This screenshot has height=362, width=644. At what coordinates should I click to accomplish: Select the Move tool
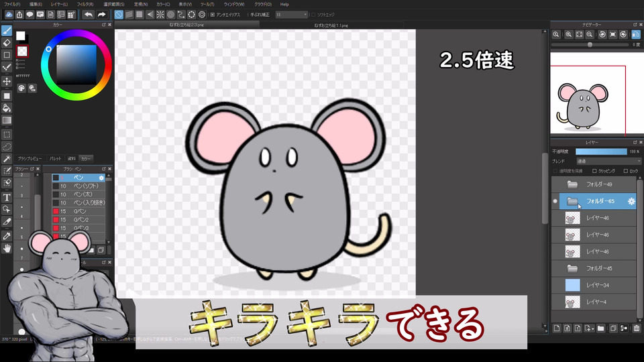coord(7,81)
